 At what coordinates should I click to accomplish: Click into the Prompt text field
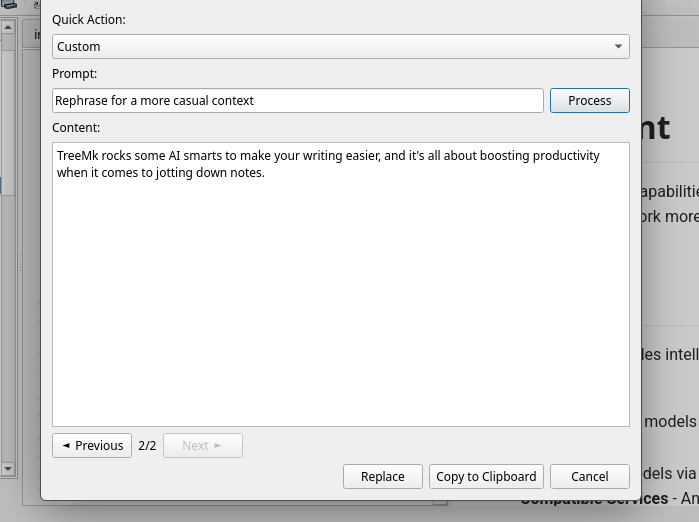tap(297, 100)
